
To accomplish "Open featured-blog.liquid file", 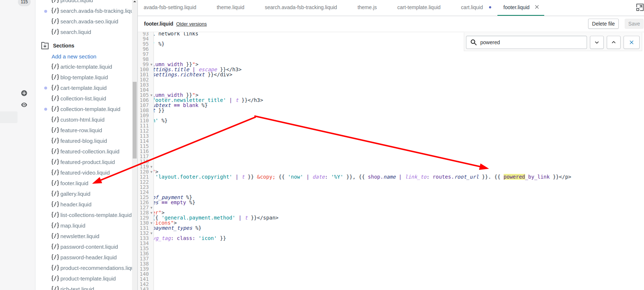I will [84, 141].
